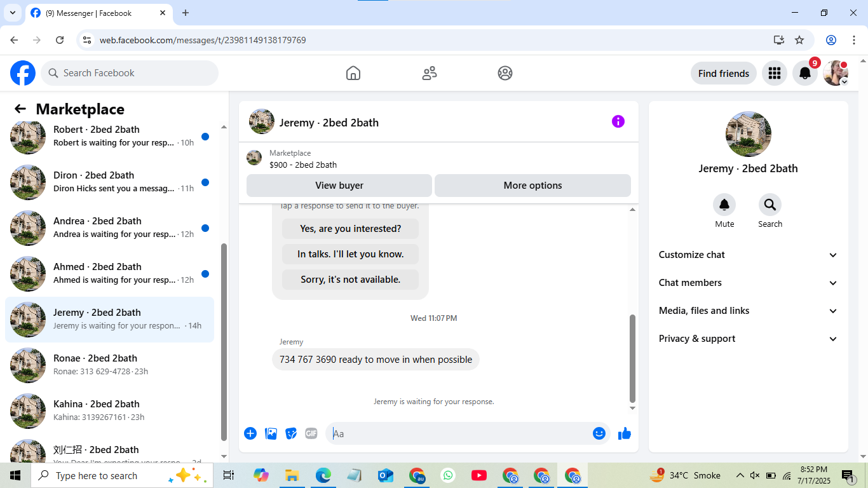Open more actions plus icon in composer
Image resolution: width=868 pixels, height=488 pixels.
pyautogui.click(x=250, y=433)
